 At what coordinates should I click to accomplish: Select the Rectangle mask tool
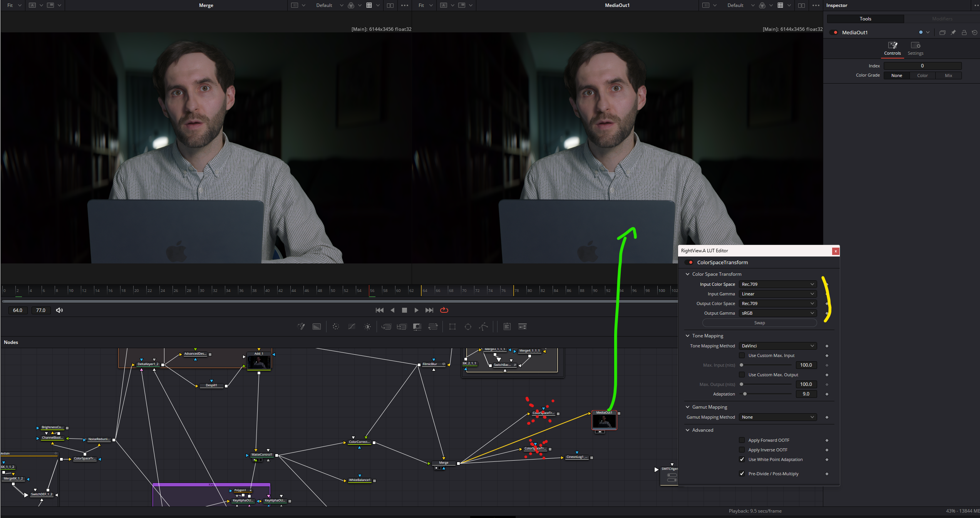coord(452,327)
